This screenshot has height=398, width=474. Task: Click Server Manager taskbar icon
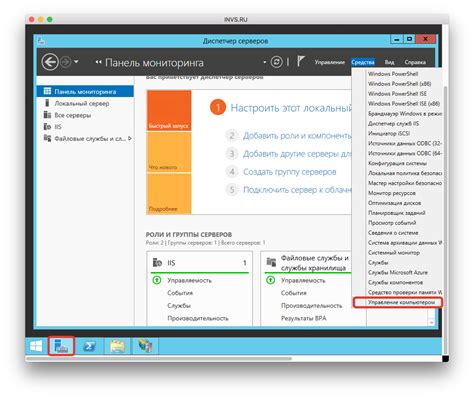(61, 346)
